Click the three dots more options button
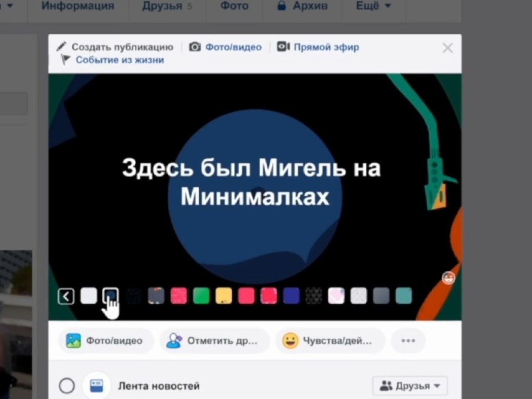Viewport: 532px width, 399px height. click(x=408, y=341)
